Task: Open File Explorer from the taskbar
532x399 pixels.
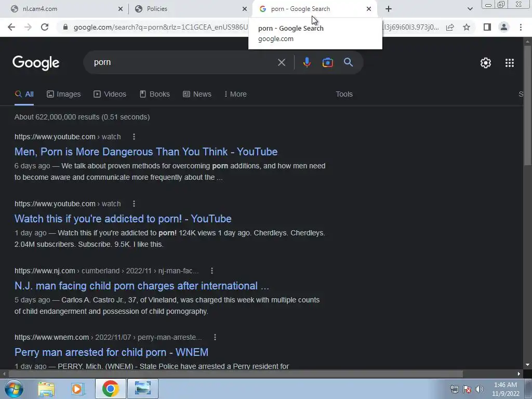Action: [x=46, y=389]
